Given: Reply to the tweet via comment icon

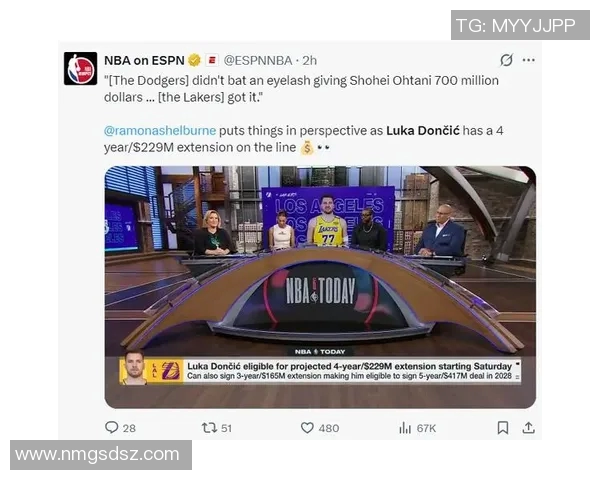Looking at the screenshot, I should tap(111, 428).
